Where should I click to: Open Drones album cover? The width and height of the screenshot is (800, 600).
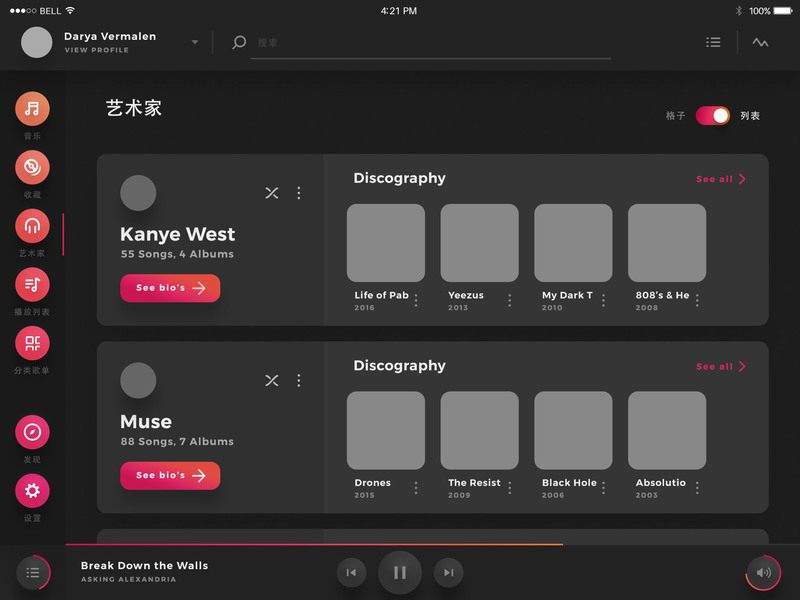pyautogui.click(x=386, y=430)
